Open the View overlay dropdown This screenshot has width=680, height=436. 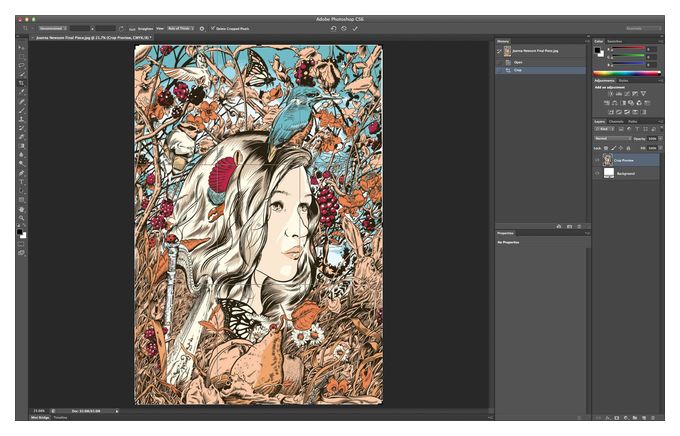click(180, 28)
